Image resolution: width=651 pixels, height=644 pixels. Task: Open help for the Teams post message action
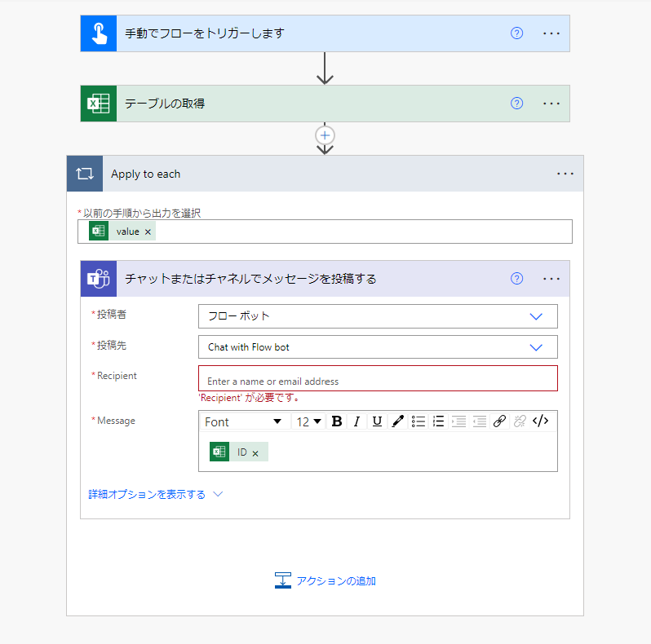coord(516,279)
